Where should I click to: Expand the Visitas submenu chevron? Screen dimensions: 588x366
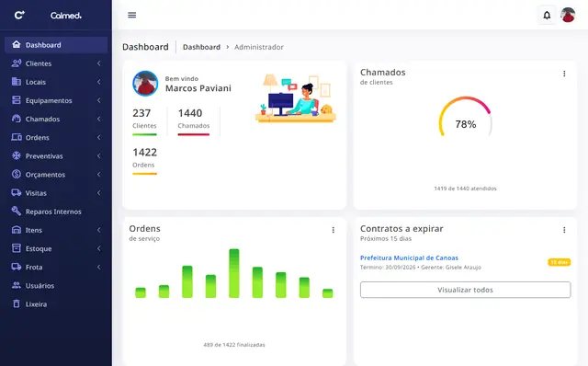pyautogui.click(x=99, y=193)
